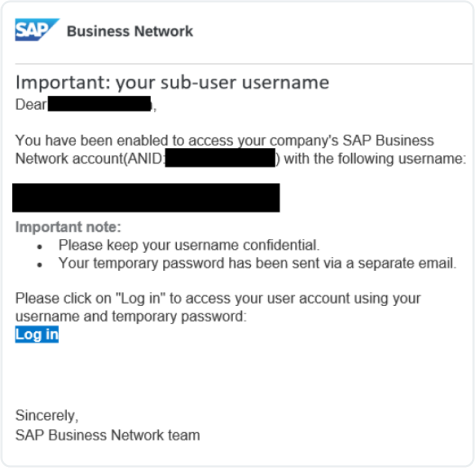Click the 'Please click on "Log in"' instruction line
This screenshot has height=468, width=475.
pyautogui.click(x=218, y=299)
